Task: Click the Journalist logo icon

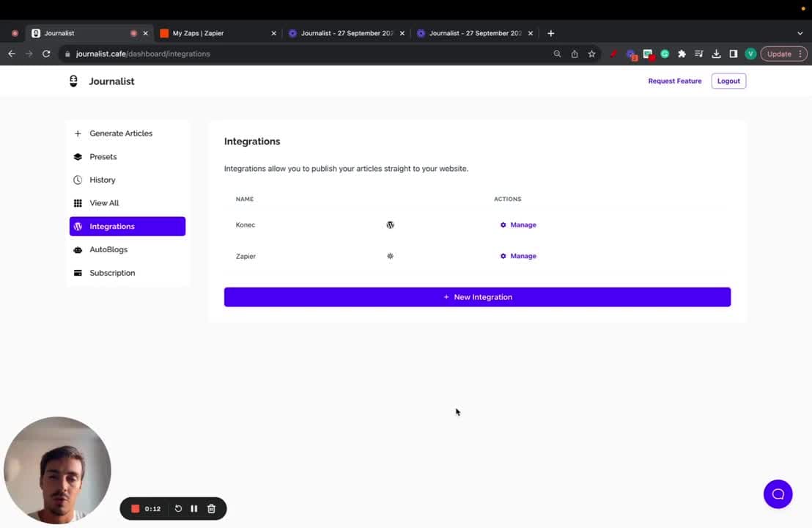Action: pos(73,81)
